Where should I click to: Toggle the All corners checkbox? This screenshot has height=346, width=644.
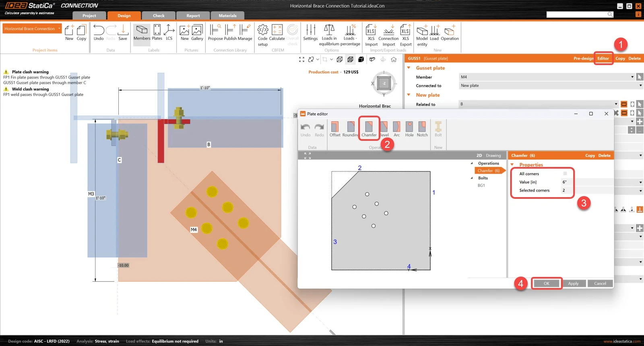(x=565, y=174)
